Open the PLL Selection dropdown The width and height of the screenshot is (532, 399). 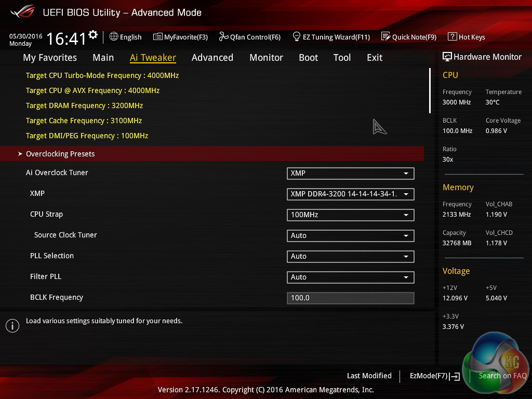[351, 257]
